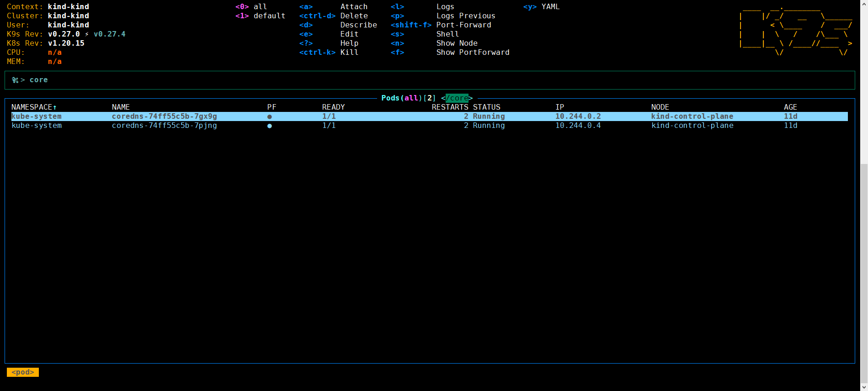Click the port-forward dot of coredns-74ff55c5b-7pjng
The width and height of the screenshot is (868, 391).
pos(270,126)
